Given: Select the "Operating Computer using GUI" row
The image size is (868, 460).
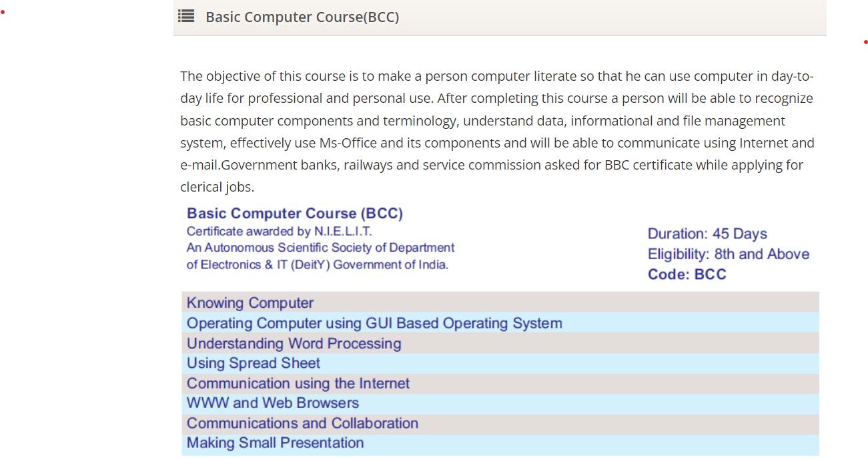Looking at the screenshot, I should coord(374,324).
